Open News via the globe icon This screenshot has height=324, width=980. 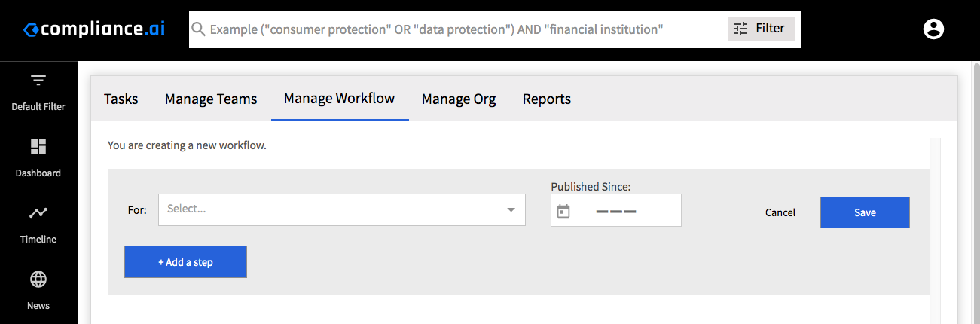[x=38, y=279]
